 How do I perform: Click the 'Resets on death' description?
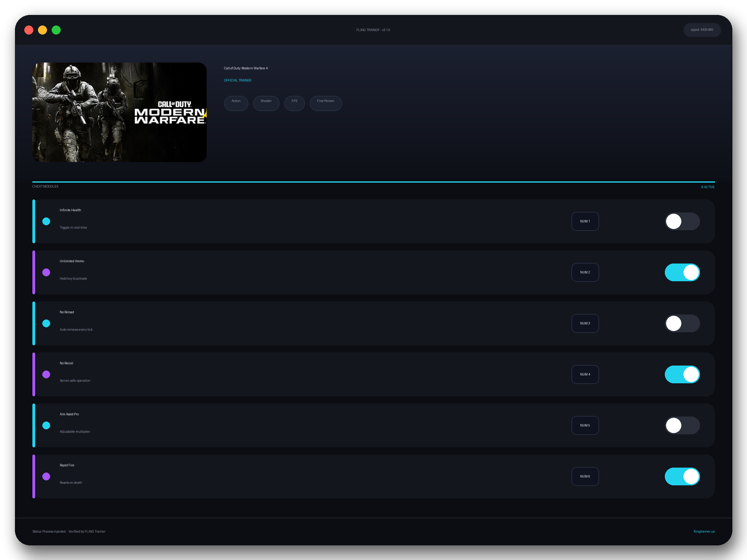tap(71, 482)
